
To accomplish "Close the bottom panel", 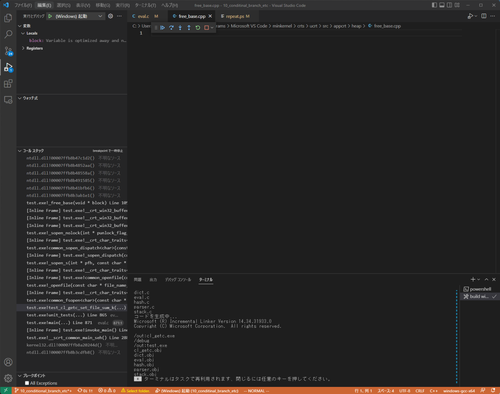I will point(494,279).
